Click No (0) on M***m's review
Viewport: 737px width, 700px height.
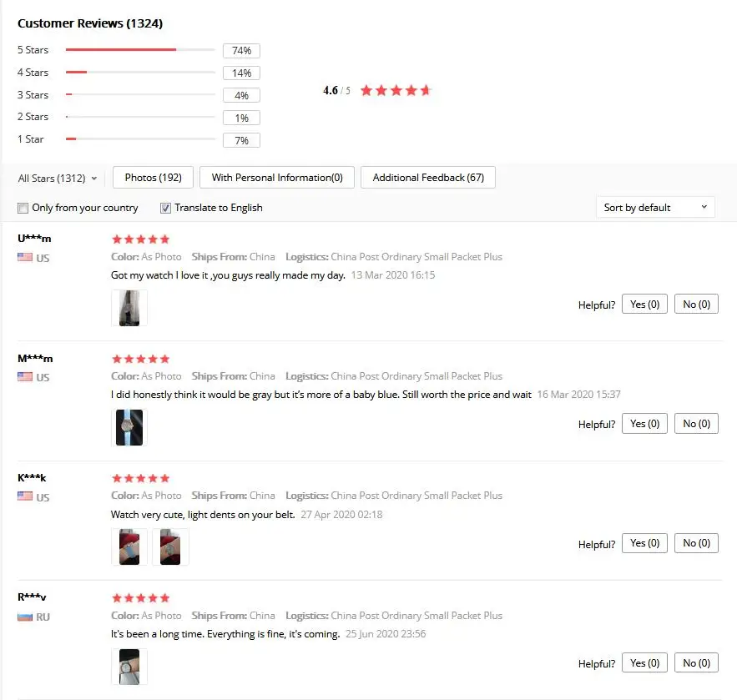click(x=696, y=424)
